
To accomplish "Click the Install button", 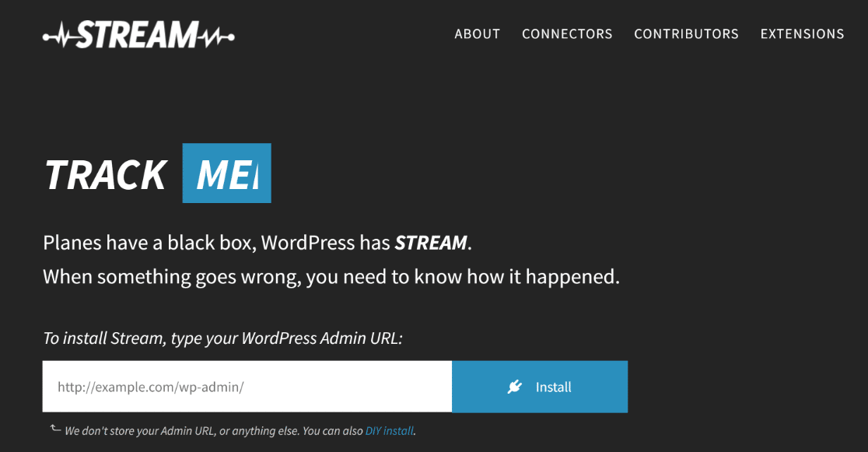I will pyautogui.click(x=540, y=387).
